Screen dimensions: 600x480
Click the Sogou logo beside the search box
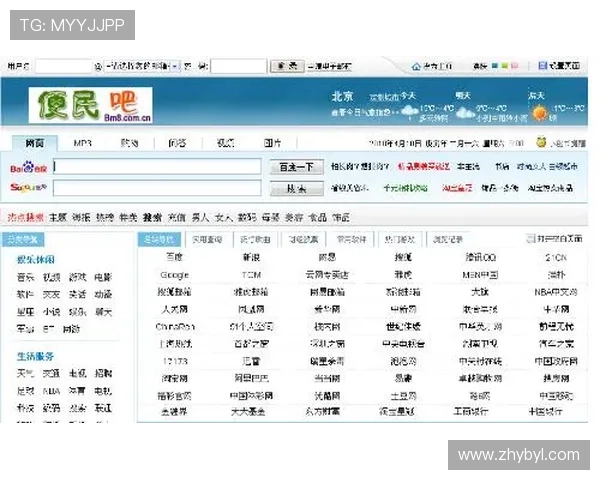pyautogui.click(x=28, y=188)
